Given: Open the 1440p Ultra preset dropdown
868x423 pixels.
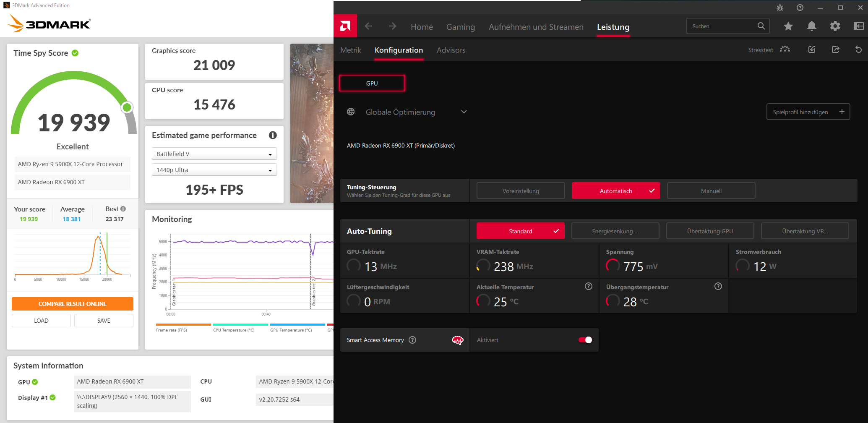Looking at the screenshot, I should point(214,170).
